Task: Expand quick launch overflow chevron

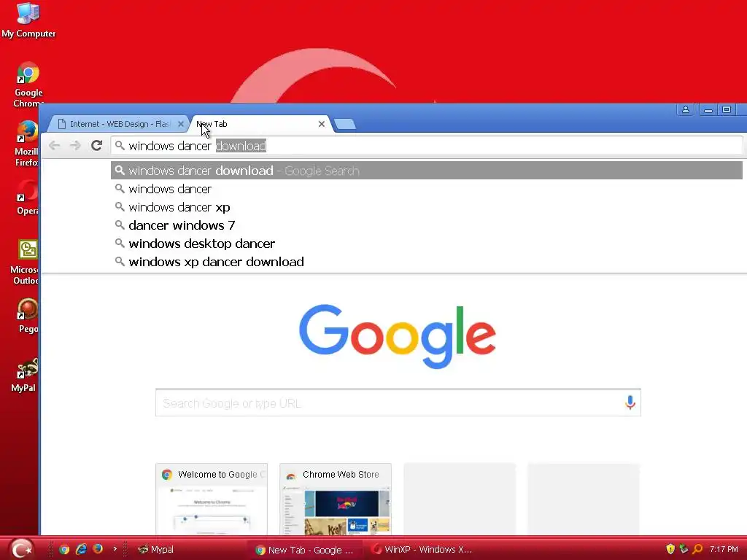Action: [115, 549]
